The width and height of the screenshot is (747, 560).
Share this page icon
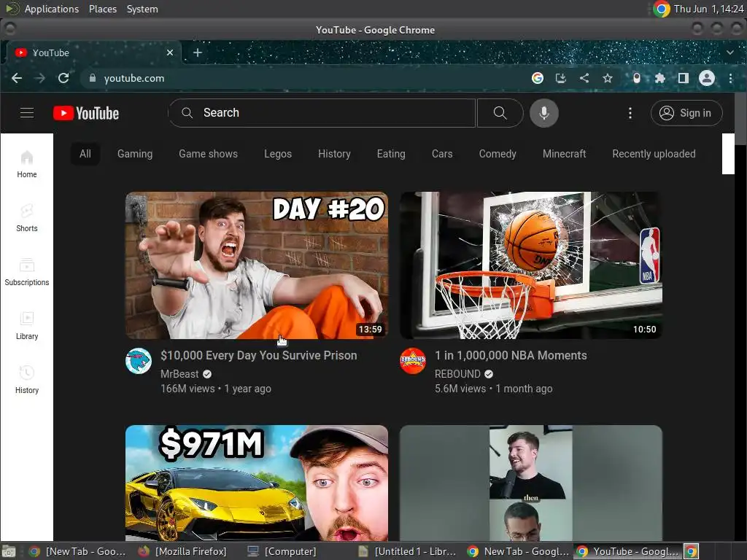click(x=584, y=78)
